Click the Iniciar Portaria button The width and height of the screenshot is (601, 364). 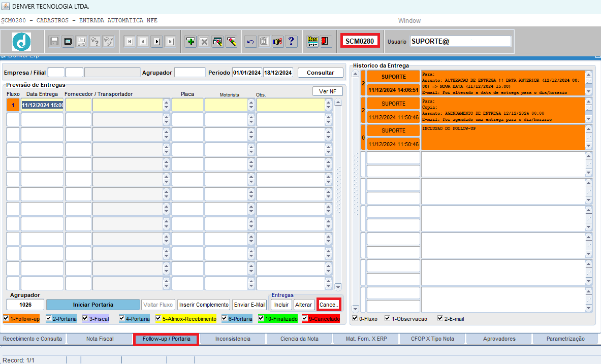[93, 305]
